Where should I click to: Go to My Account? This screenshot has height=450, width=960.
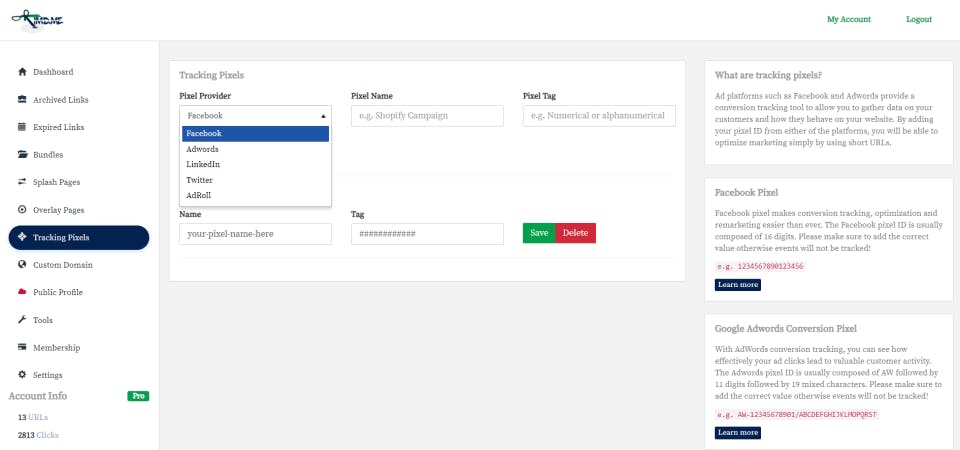click(849, 19)
